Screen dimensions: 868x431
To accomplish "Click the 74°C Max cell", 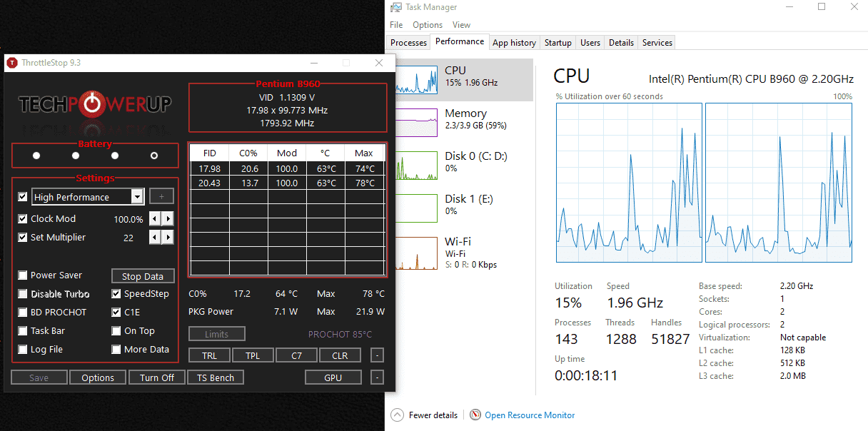I will 364,168.
